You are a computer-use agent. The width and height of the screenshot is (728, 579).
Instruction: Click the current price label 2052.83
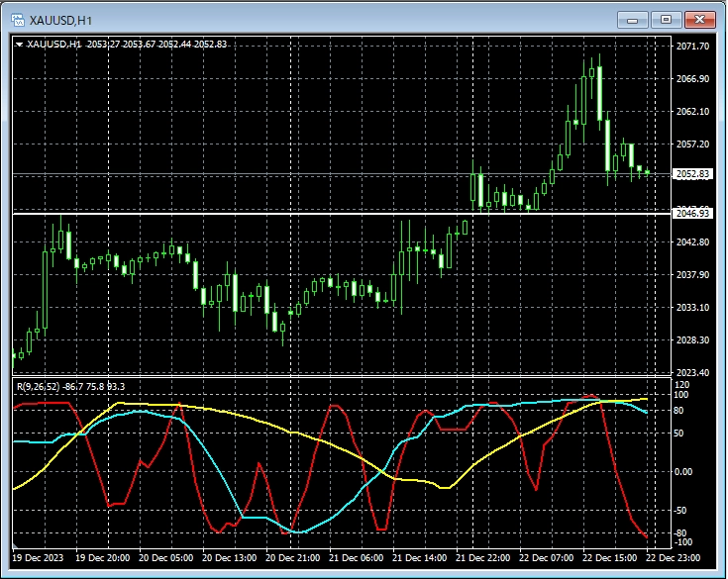click(692, 174)
